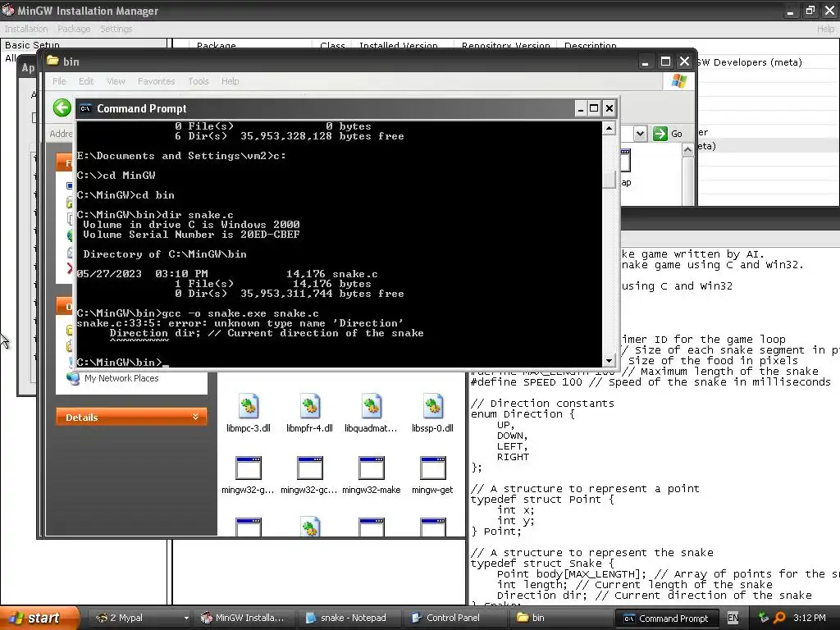Open the address bar dropdown in bin window
Image resolution: width=840 pixels, height=630 pixels.
(640, 134)
